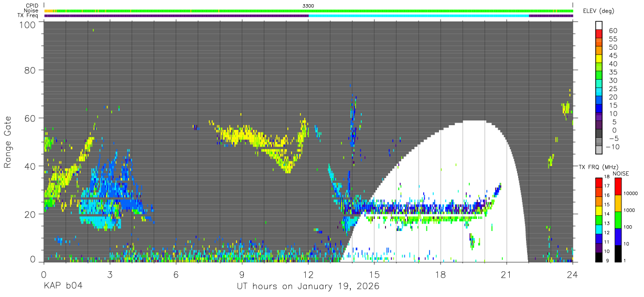Image resolution: width=644 pixels, height=297 pixels.
Task: Click the UT hours on January 19, 2026 title
Action: coord(308,287)
